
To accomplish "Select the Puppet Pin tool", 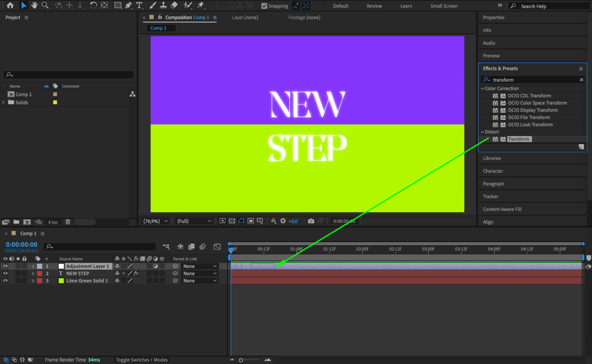I will tap(201, 5).
